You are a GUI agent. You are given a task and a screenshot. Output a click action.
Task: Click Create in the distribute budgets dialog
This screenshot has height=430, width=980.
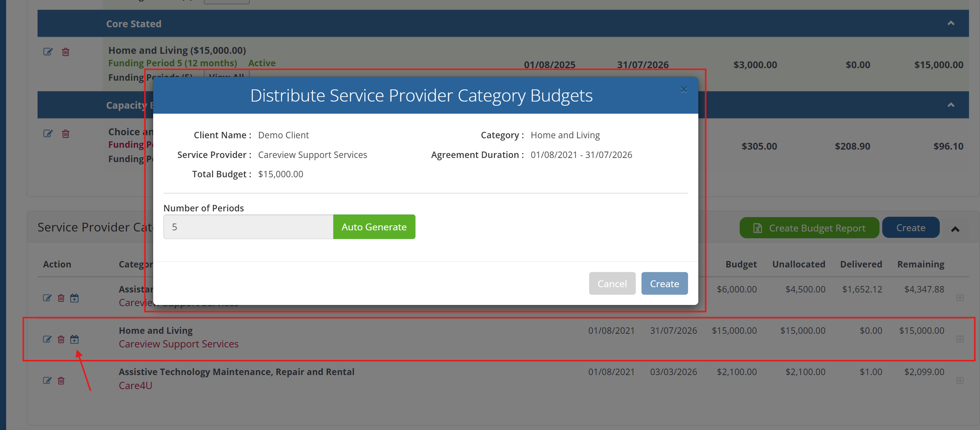point(664,283)
